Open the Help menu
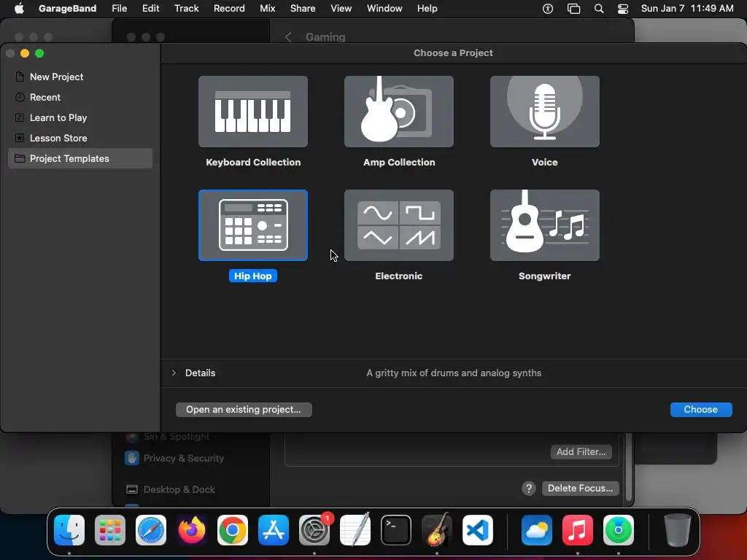Image resolution: width=747 pixels, height=560 pixels. click(427, 9)
